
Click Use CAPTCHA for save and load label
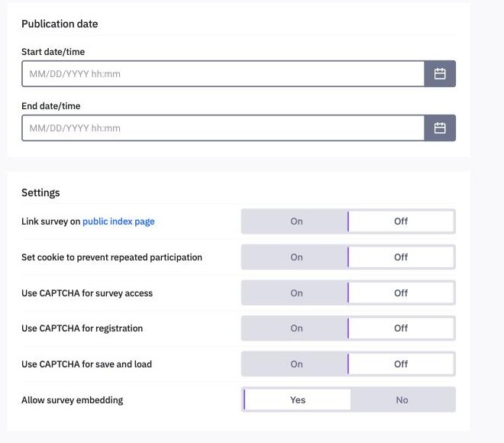[86, 364]
